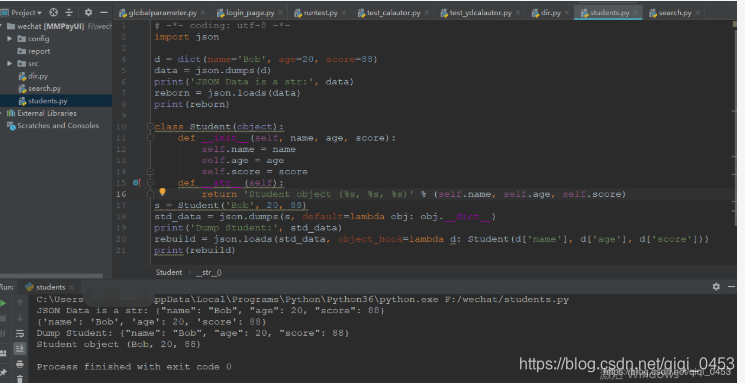Close the test_calautor.py tab
This screenshot has height=383, width=745.
427,13
